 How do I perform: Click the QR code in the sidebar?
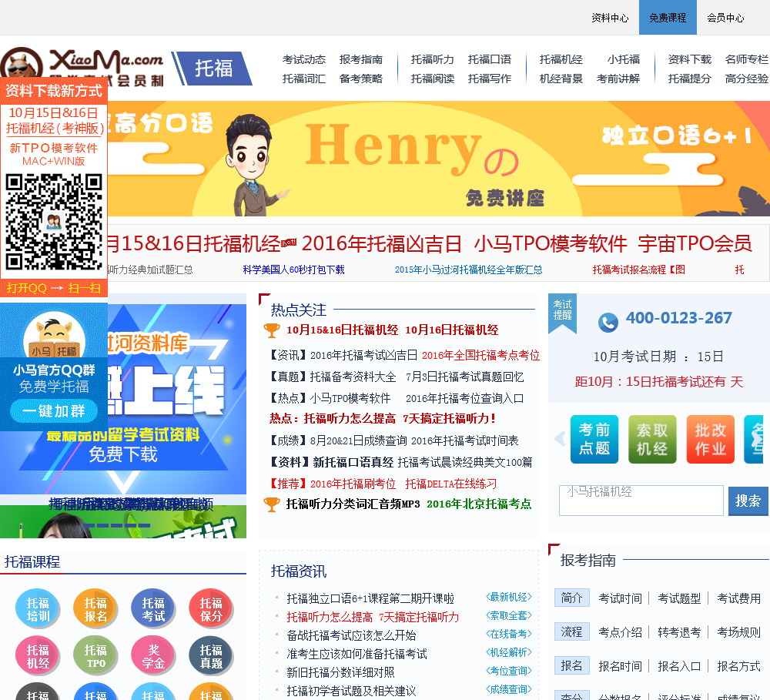click(x=54, y=222)
